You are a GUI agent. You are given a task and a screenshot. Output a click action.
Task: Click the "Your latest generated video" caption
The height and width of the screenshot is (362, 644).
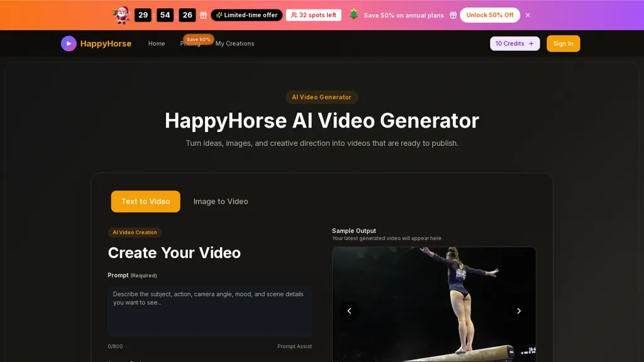pyautogui.click(x=387, y=238)
